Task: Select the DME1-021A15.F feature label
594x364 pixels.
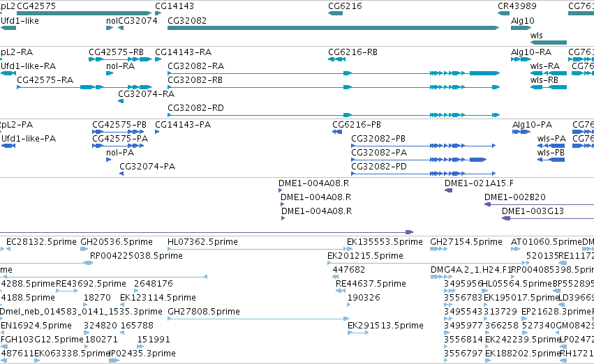Action: tap(479, 183)
